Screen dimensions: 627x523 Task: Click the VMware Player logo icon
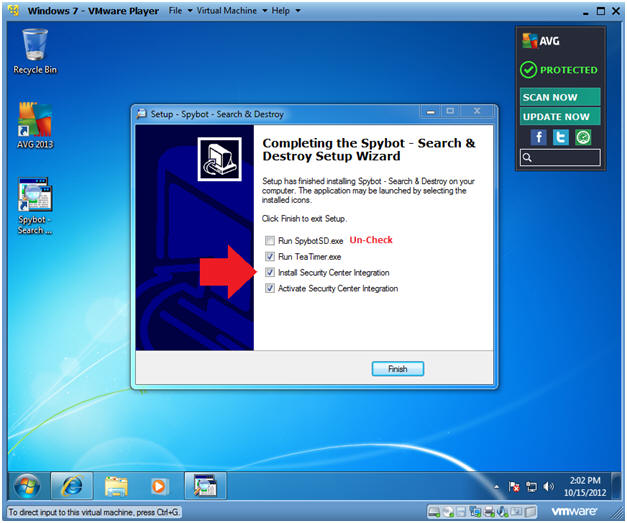click(14, 10)
